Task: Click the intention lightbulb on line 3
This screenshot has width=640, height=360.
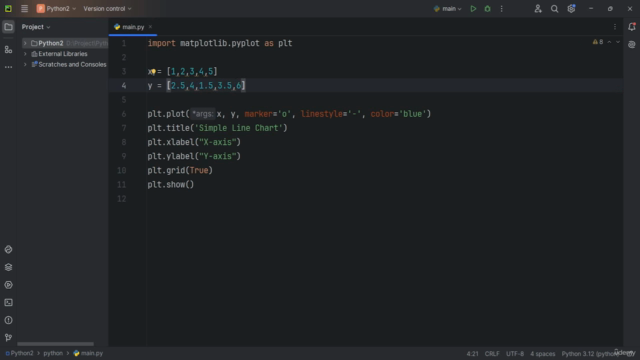Action: point(153,72)
